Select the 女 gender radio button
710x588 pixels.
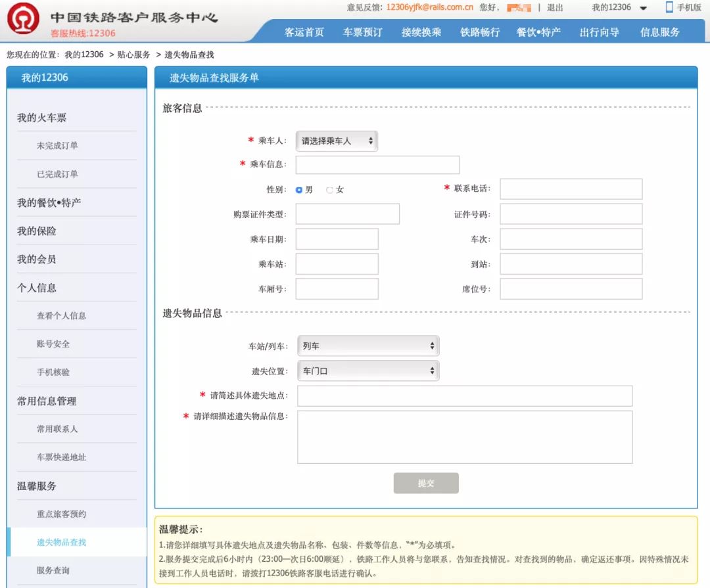pyautogui.click(x=329, y=189)
